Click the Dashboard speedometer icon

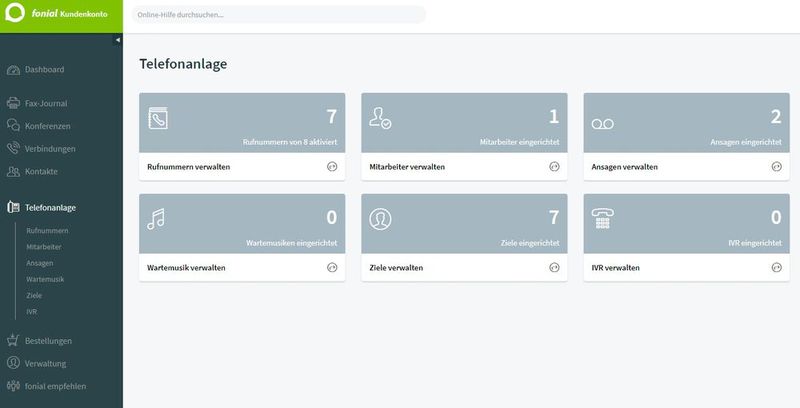pyautogui.click(x=13, y=70)
